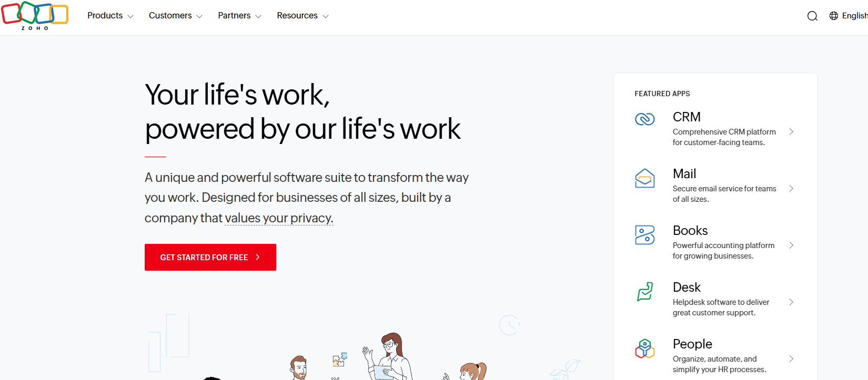The image size is (868, 380).
Task: Click the People row arrow chevron
Action: (791, 359)
